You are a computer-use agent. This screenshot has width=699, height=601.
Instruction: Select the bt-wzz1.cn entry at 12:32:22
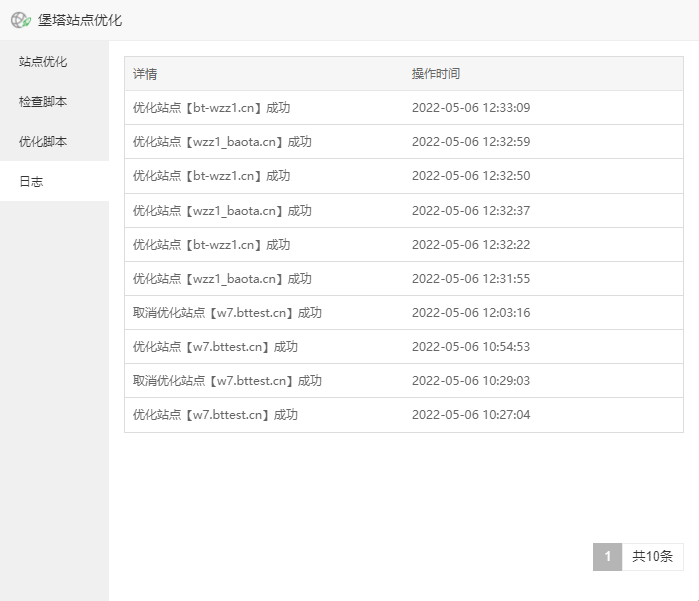[404, 244]
